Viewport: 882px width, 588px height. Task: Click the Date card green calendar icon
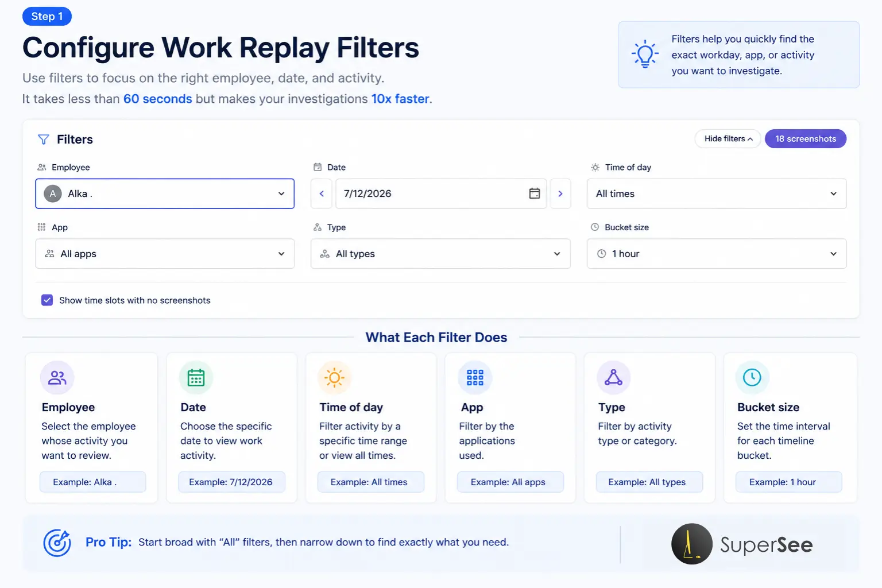tap(196, 377)
